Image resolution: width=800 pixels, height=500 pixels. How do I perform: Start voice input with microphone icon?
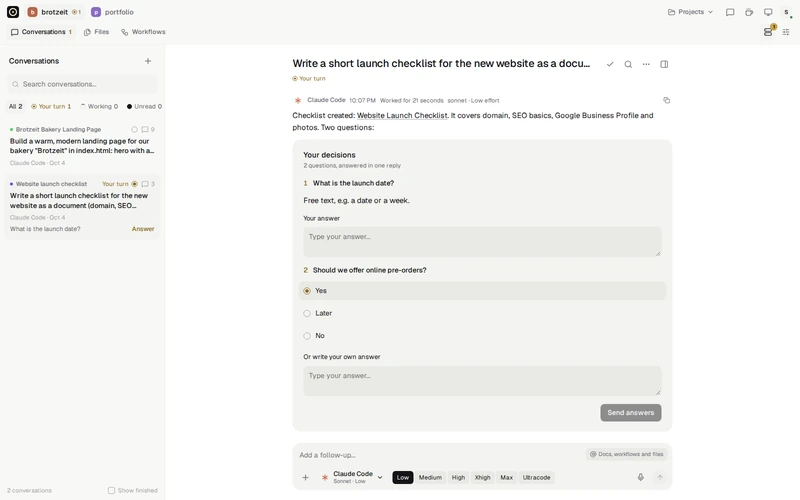point(641,478)
